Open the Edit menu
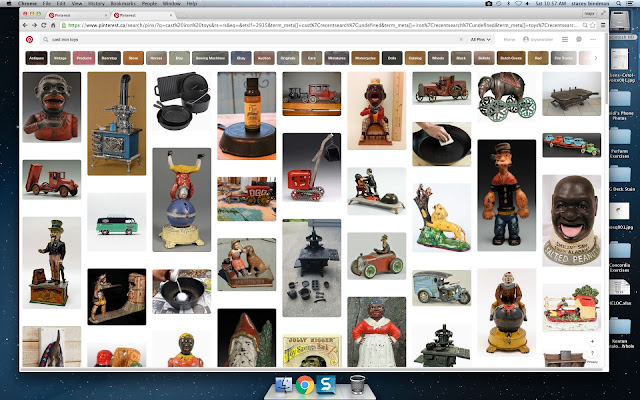Image resolution: width=640 pixels, height=400 pixels. point(61,3)
